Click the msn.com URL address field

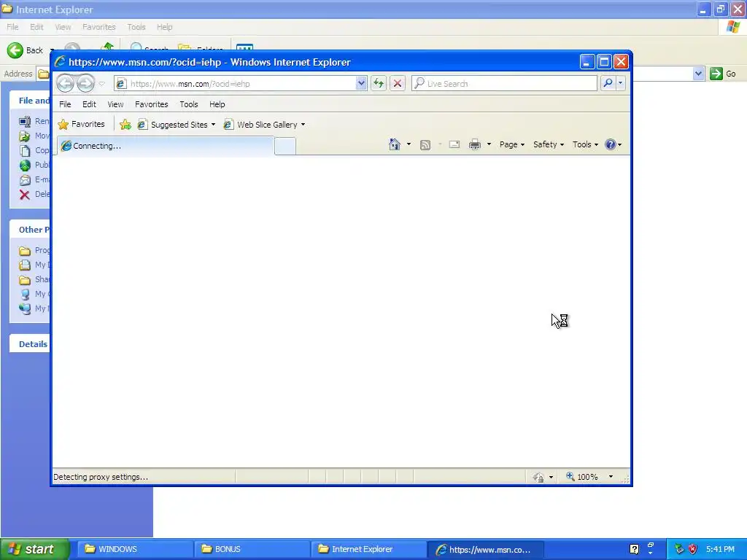tap(241, 84)
